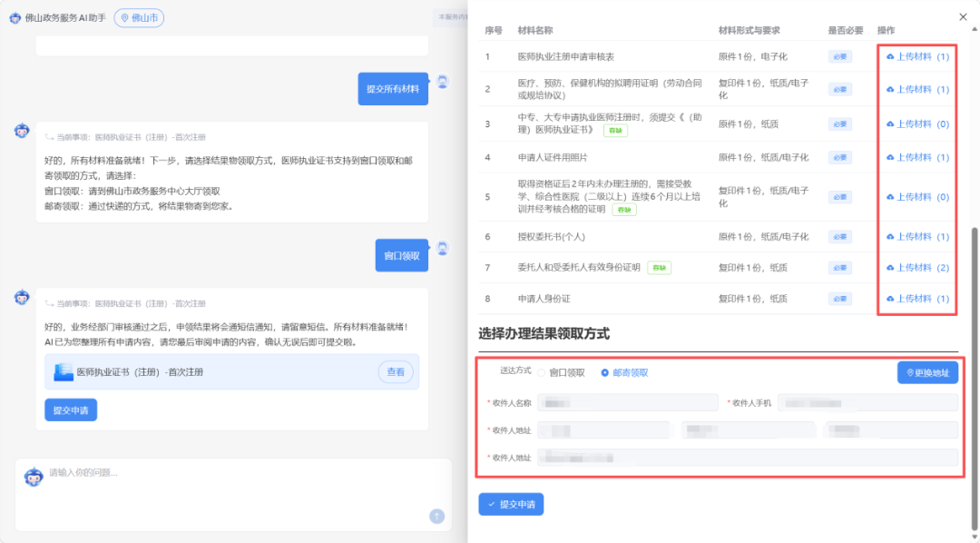Image resolution: width=980 pixels, height=543 pixels.
Task: Focus the 收件人手机 input field
Action: pyautogui.click(x=867, y=403)
